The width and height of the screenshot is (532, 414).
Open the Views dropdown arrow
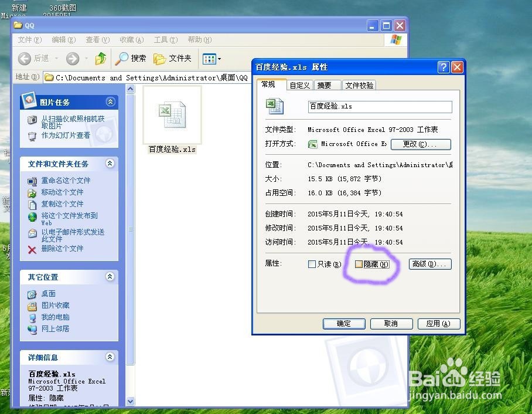click(x=219, y=59)
